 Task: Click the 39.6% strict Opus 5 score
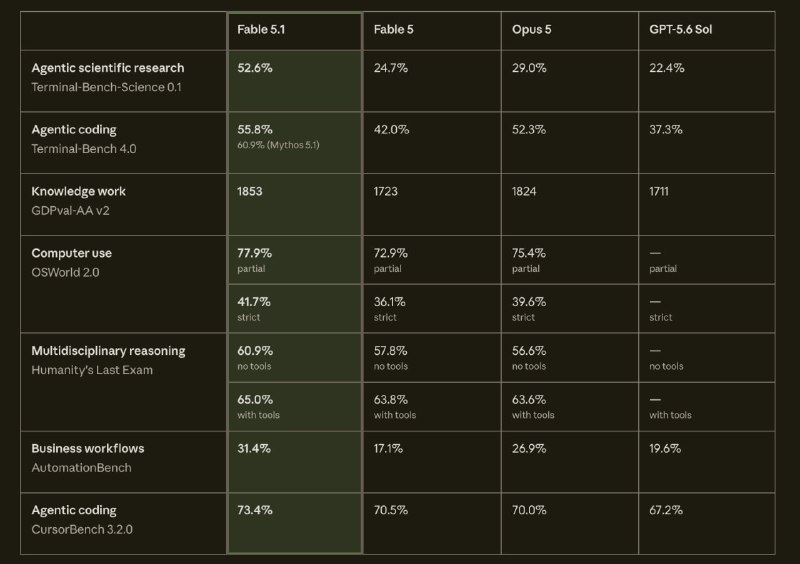[529, 309]
